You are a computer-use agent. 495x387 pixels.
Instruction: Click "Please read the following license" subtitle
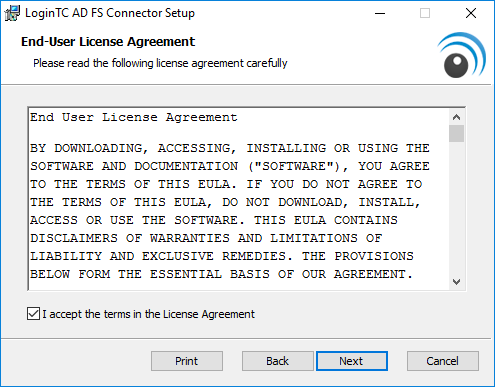point(160,63)
